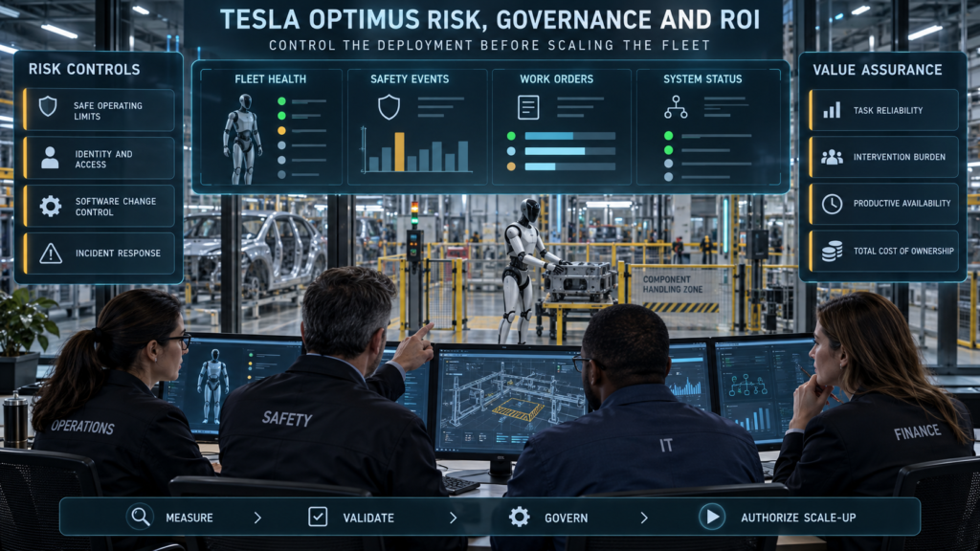Click the top green status dot in Fleet Health
Screen dimensions: 980x551
tap(282, 101)
